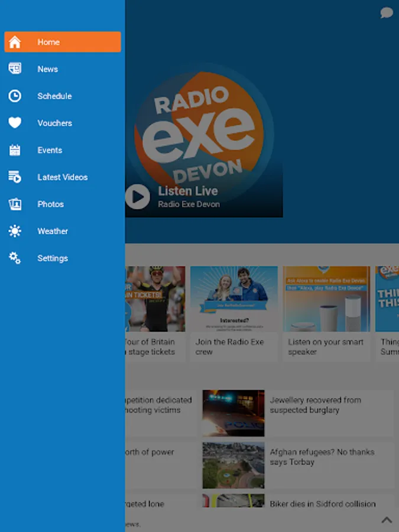Click the Schedule clock icon
The height and width of the screenshot is (532, 399).
15,96
